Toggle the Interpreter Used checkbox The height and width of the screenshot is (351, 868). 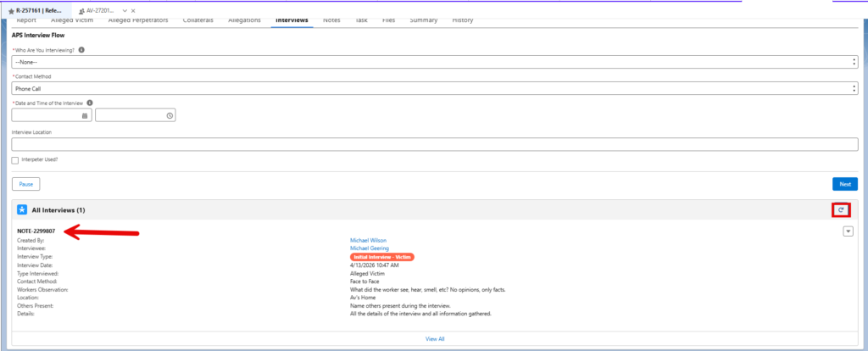pos(15,159)
